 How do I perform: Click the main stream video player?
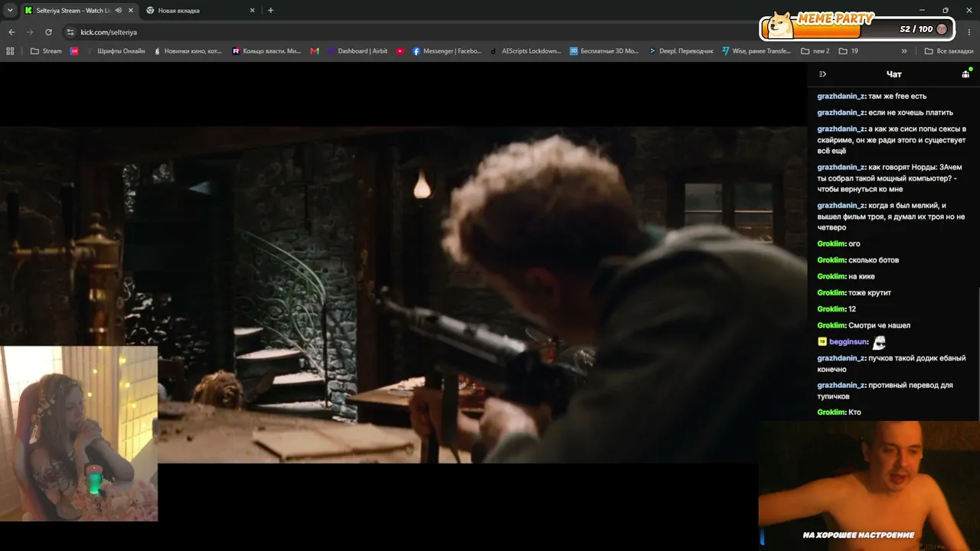403,295
